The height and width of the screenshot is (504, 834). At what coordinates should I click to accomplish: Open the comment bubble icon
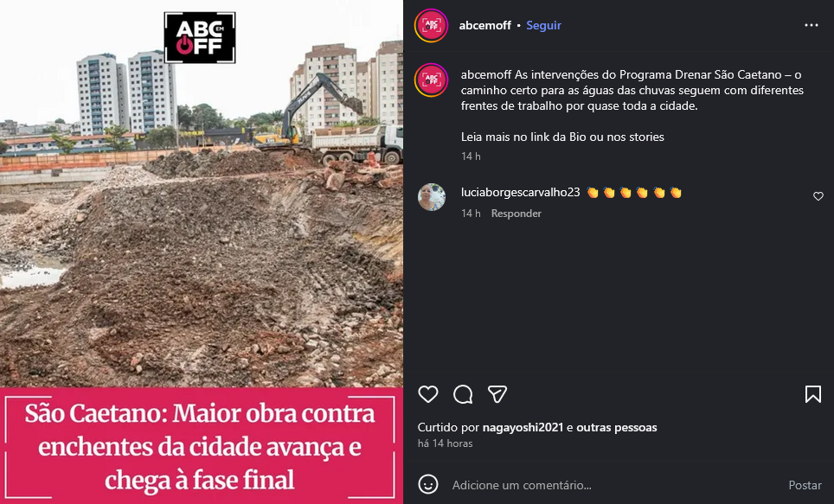(x=463, y=394)
